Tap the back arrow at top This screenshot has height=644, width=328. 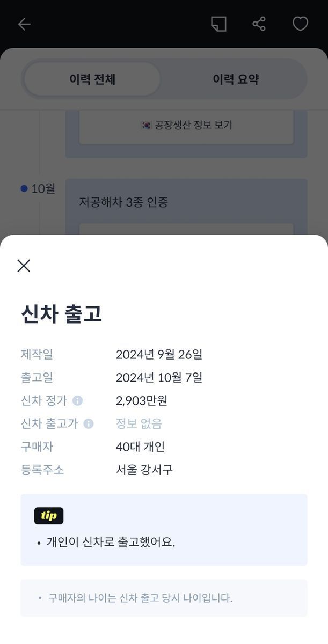24,24
